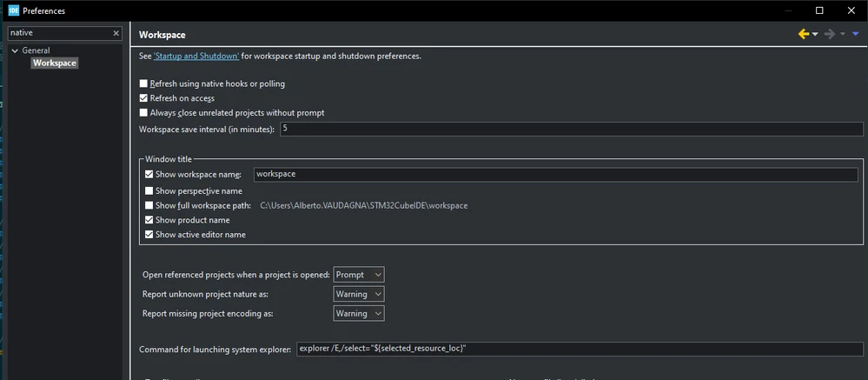Screen dimensions: 868x380
Task: Maximize the Preferences window
Action: coord(820,10)
